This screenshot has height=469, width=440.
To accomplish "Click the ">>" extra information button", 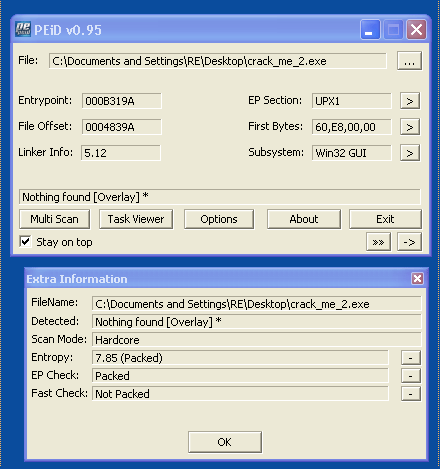I will [x=378, y=242].
